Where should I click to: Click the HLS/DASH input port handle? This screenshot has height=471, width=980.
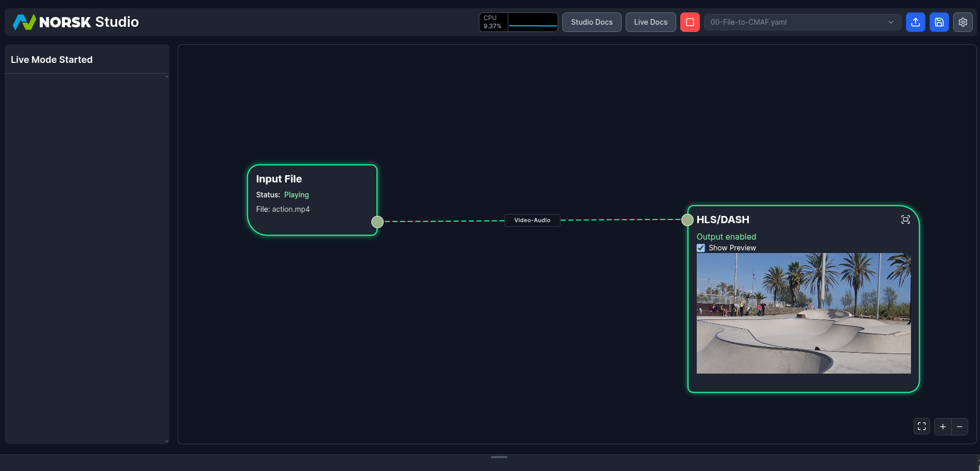tap(687, 220)
